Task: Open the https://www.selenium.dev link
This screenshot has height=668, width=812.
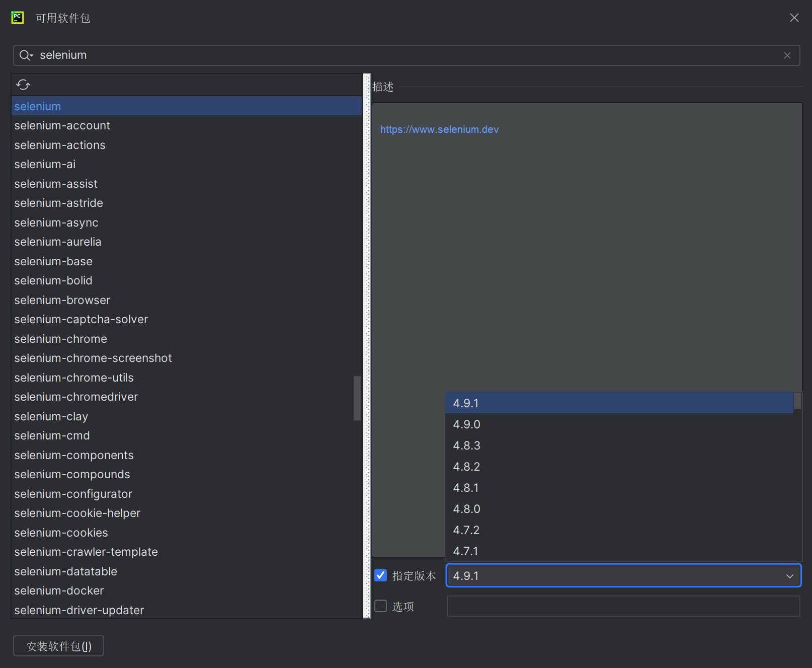Action: pyautogui.click(x=439, y=129)
